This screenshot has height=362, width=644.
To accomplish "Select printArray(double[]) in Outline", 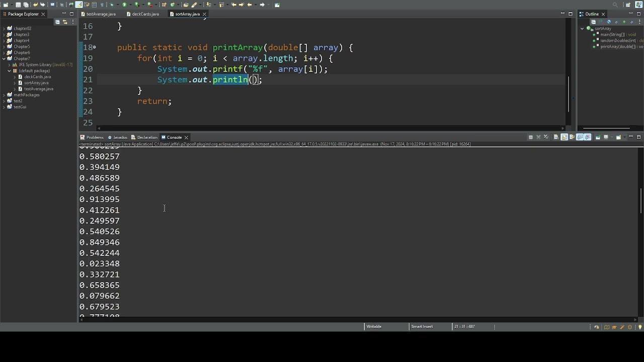I will [x=622, y=47].
